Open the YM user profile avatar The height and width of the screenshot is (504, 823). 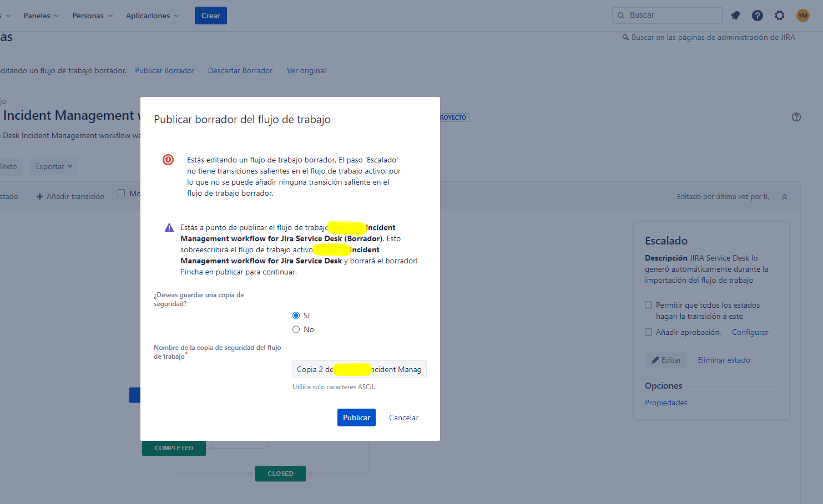pyautogui.click(x=803, y=16)
